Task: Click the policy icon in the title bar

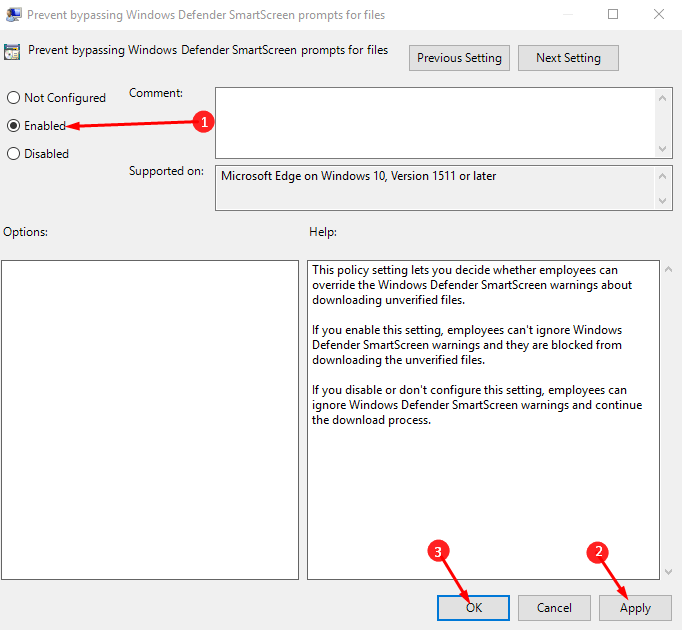Action: pyautogui.click(x=14, y=15)
